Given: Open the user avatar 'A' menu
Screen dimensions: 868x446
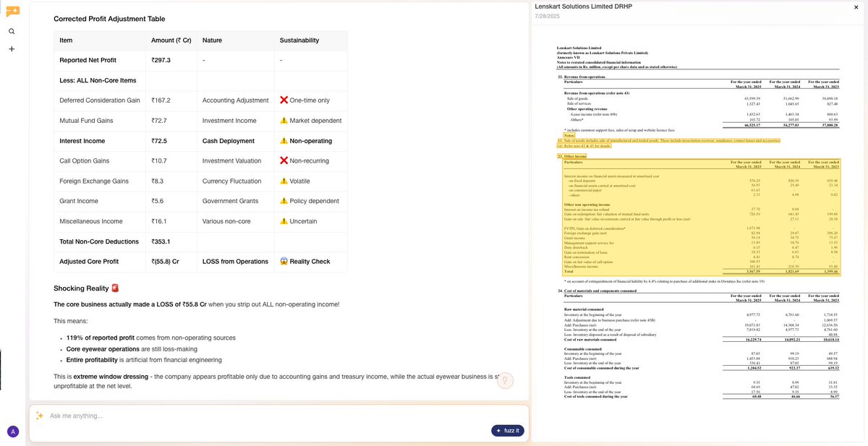Looking at the screenshot, I should [12, 432].
